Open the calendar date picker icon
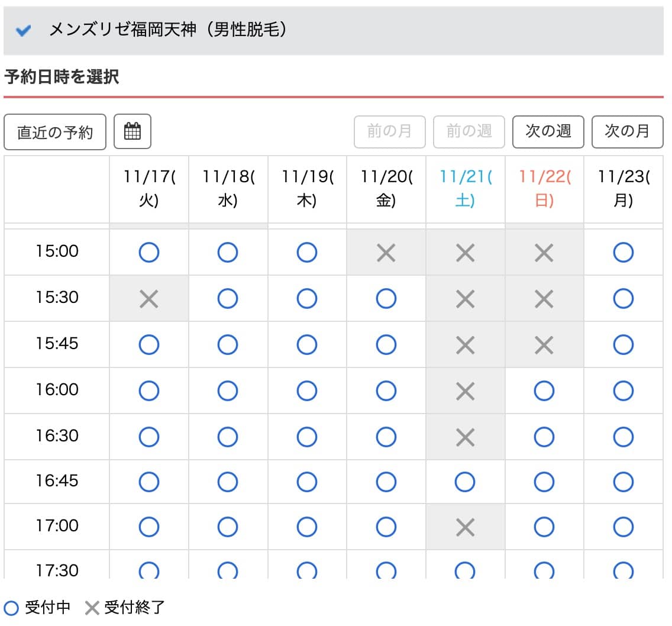Viewport: 672px width, 626px height. (x=133, y=131)
